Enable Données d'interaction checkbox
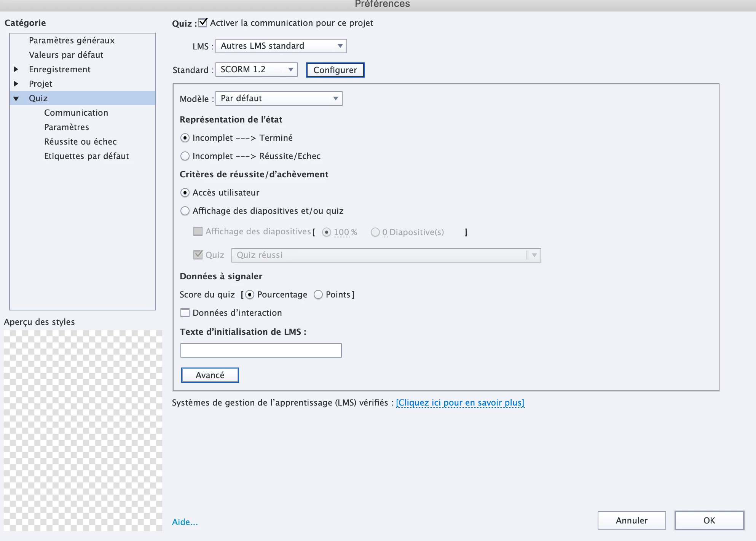This screenshot has width=756, height=541. coord(185,313)
